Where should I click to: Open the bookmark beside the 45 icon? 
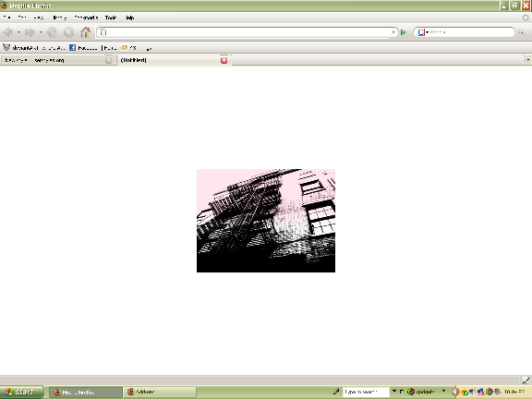click(x=128, y=48)
